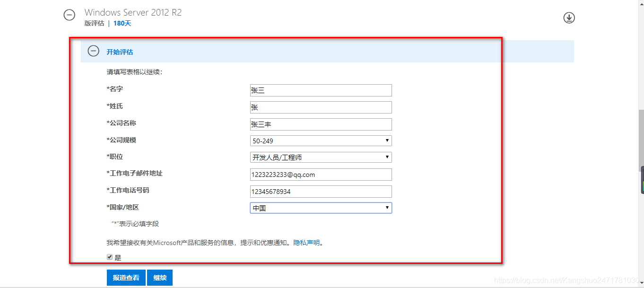Focus the 名字 input field
644x289 pixels.
coord(321,90)
